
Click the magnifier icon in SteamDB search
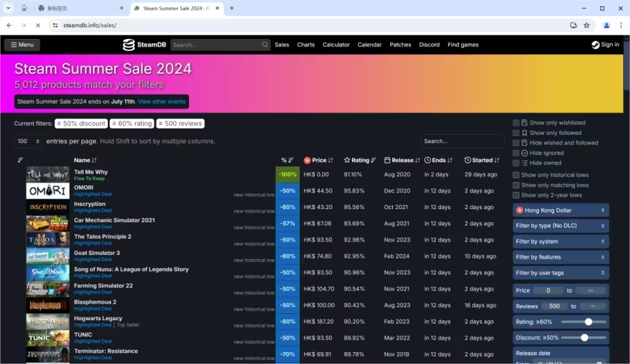pos(265,44)
